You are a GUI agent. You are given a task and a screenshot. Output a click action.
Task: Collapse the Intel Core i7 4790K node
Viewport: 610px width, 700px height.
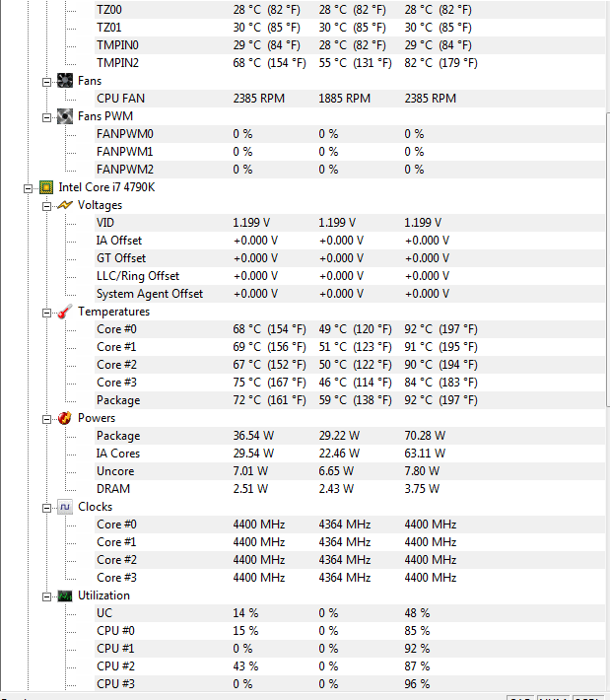click(28, 189)
